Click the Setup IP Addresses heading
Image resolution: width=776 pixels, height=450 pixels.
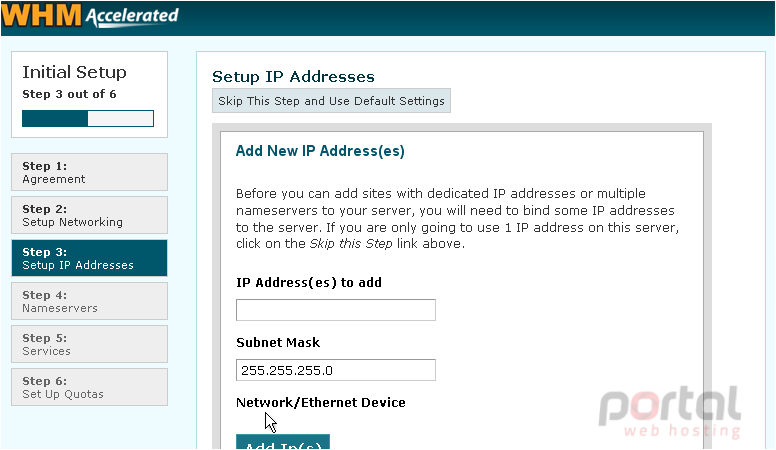pos(293,77)
